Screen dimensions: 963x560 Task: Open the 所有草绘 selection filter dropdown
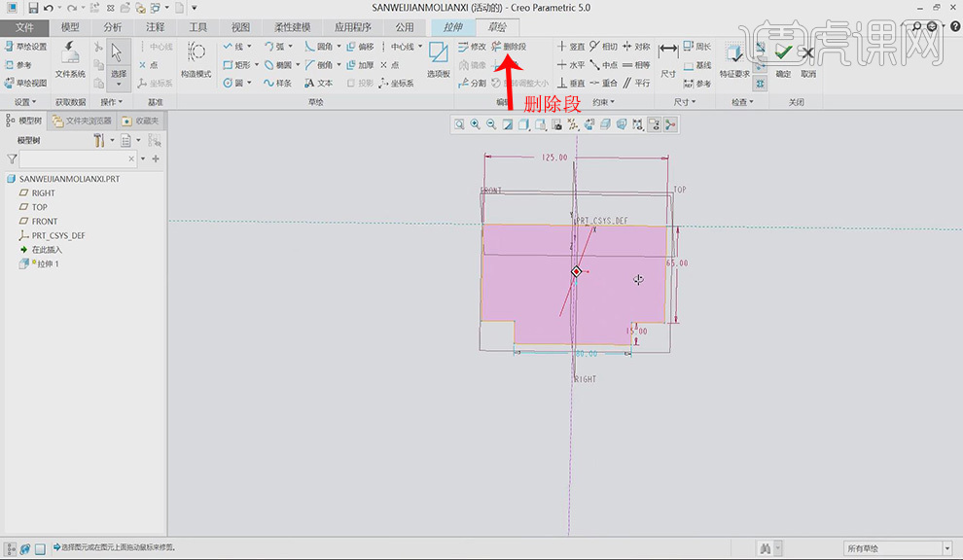click(x=897, y=549)
